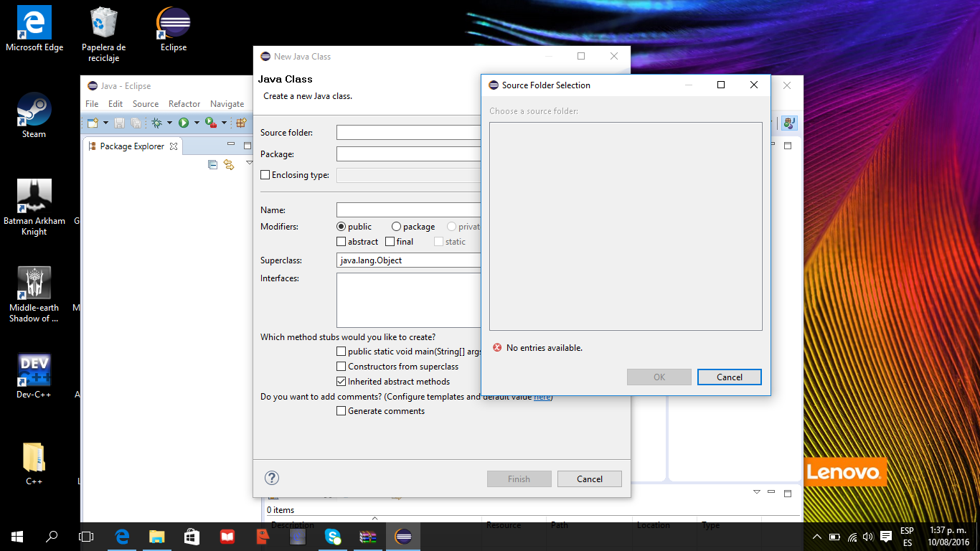980x551 pixels.
Task: Click the Run External Tools icon
Action: (x=210, y=123)
